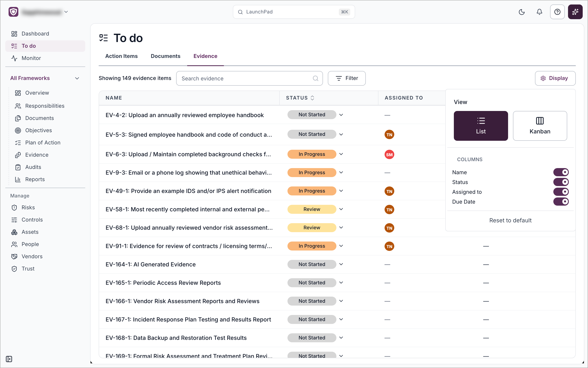This screenshot has height=368, width=588.
Task: Open help question mark icon
Action: [x=557, y=12]
